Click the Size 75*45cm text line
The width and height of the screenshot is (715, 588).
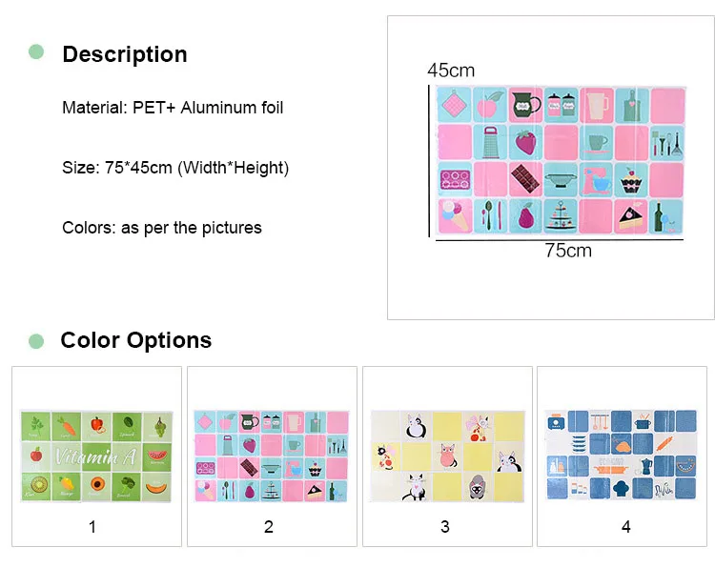175,168
